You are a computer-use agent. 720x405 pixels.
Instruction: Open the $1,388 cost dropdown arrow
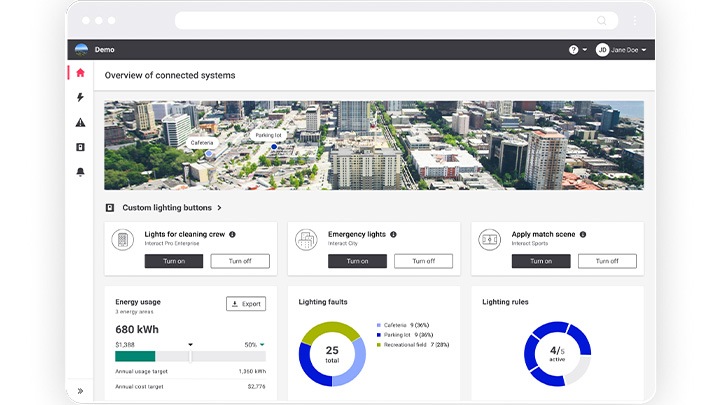tap(191, 344)
